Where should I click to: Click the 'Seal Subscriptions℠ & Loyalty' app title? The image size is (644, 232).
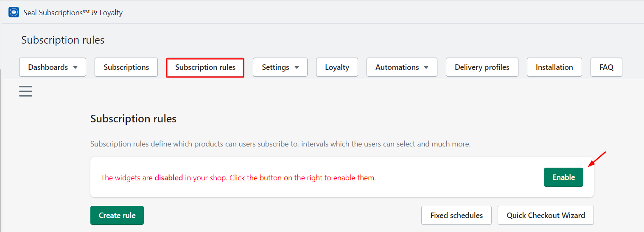[x=73, y=13]
